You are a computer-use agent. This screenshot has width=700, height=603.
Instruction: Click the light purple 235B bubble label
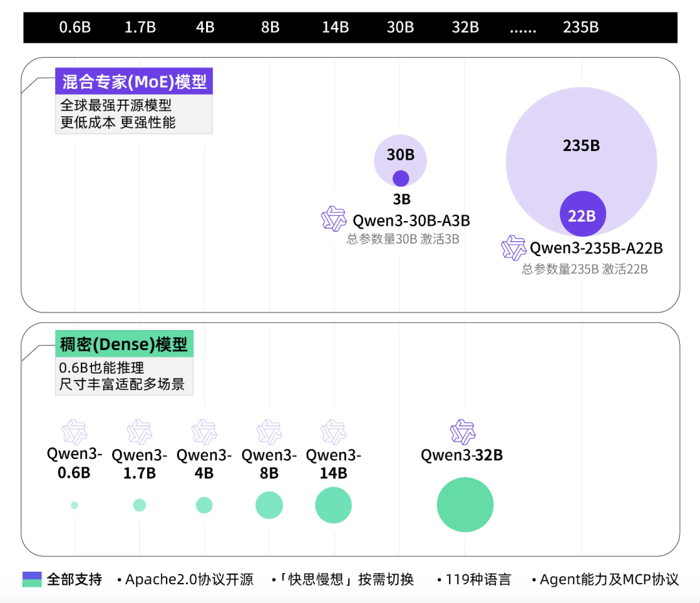(581, 146)
